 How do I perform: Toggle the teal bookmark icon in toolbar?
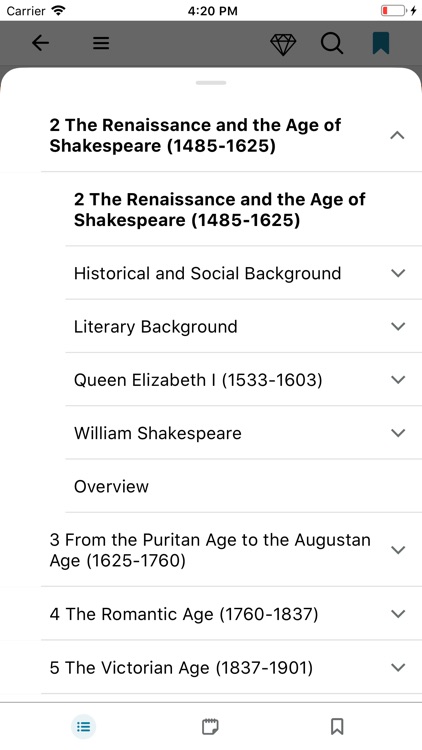381,43
